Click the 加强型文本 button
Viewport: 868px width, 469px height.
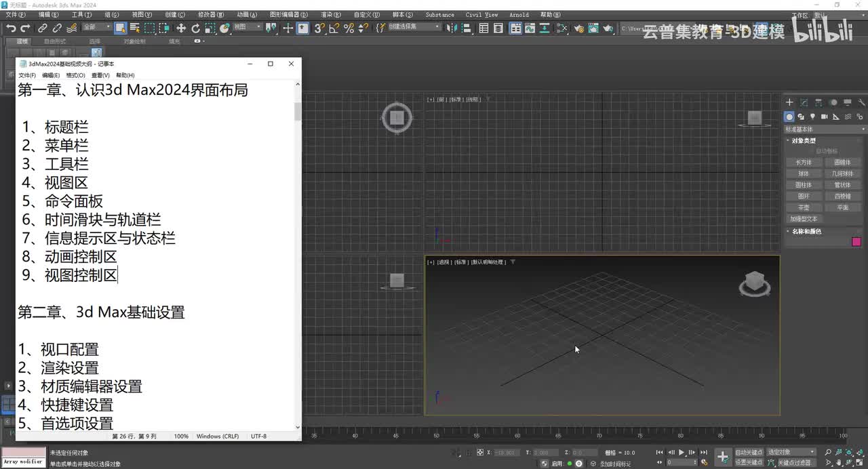pos(804,219)
